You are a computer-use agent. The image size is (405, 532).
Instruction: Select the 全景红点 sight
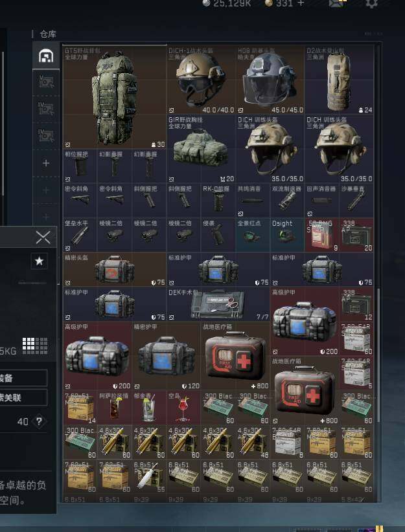tap(253, 235)
